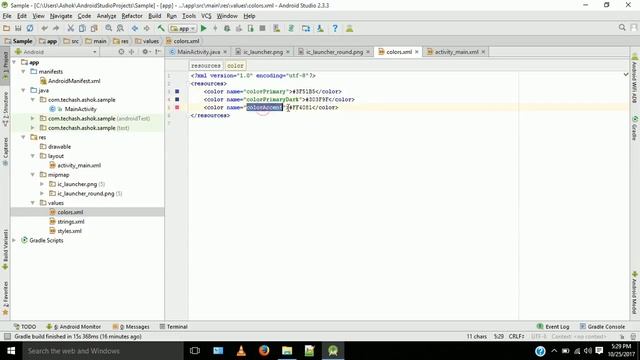Open the Refactor menu
The image size is (640, 360).
[x=132, y=16]
